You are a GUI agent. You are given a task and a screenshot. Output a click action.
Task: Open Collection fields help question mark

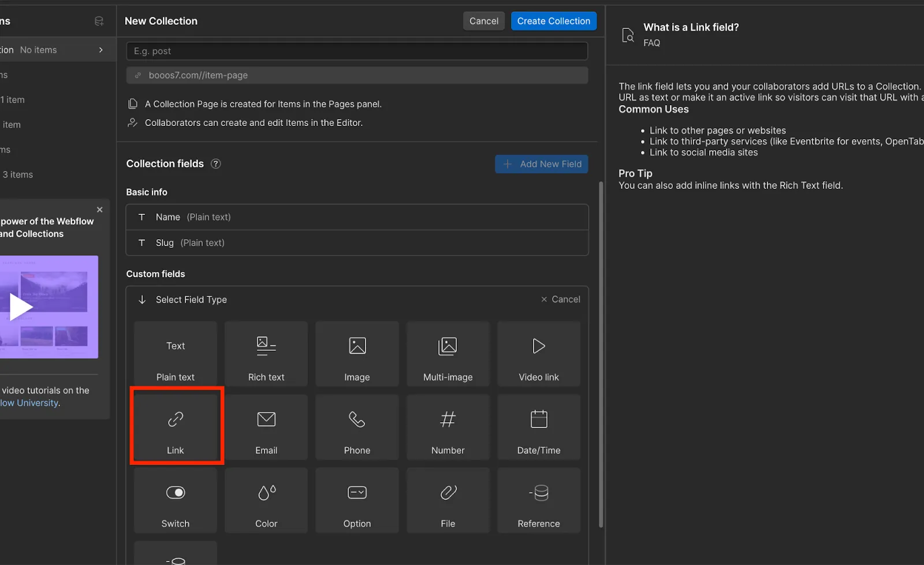click(x=215, y=163)
